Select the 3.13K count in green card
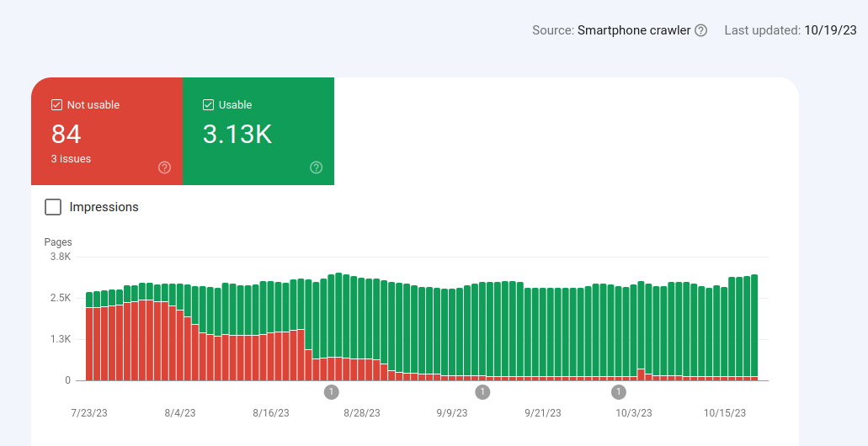868x446 pixels. [x=237, y=135]
